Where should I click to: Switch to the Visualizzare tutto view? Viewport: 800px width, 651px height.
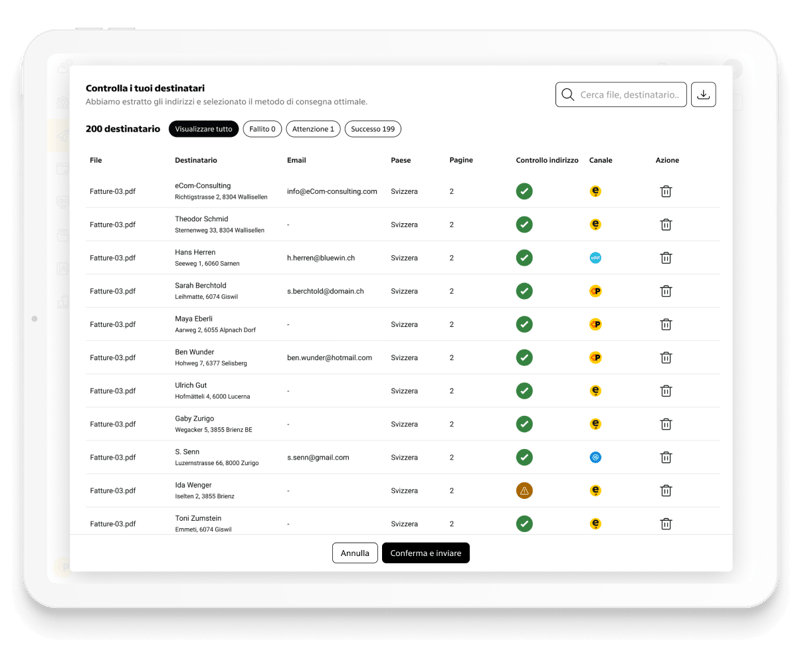click(204, 129)
